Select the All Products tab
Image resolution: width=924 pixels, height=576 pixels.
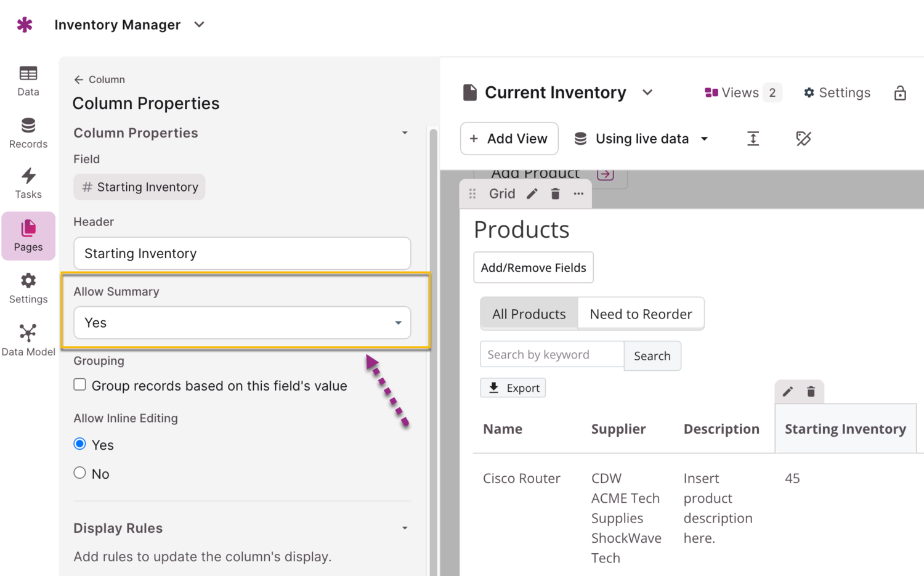[529, 314]
